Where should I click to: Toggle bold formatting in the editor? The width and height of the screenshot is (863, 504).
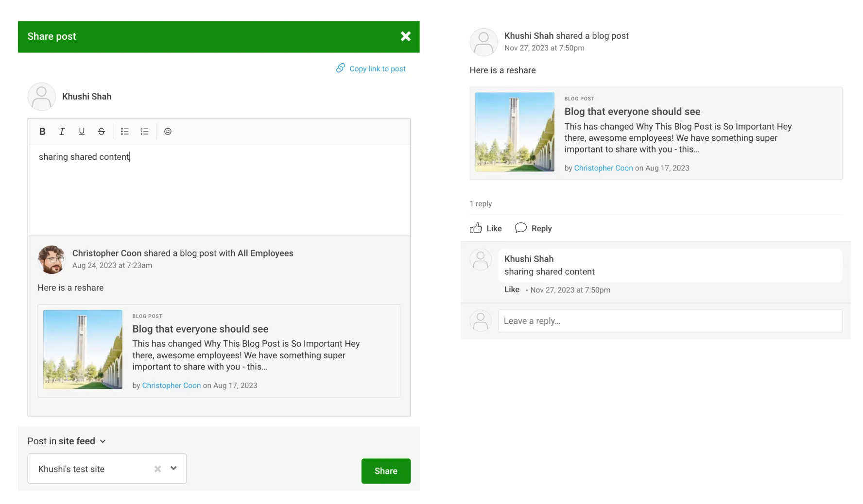(x=42, y=132)
